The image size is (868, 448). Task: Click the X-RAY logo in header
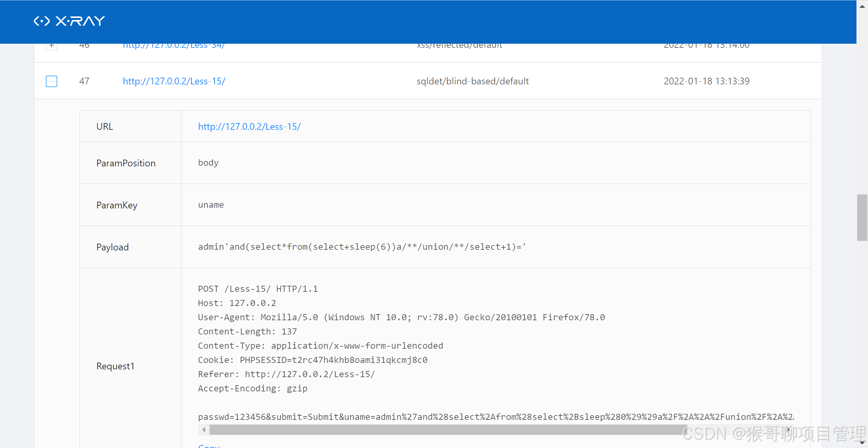[x=70, y=21]
